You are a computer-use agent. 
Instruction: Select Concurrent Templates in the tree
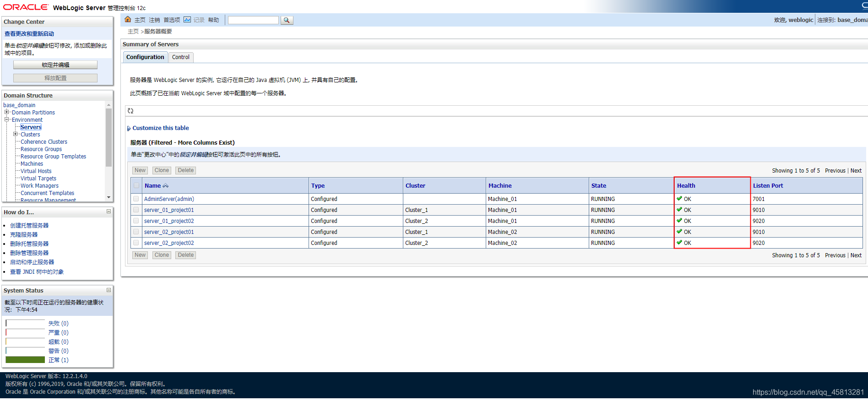[47, 193]
